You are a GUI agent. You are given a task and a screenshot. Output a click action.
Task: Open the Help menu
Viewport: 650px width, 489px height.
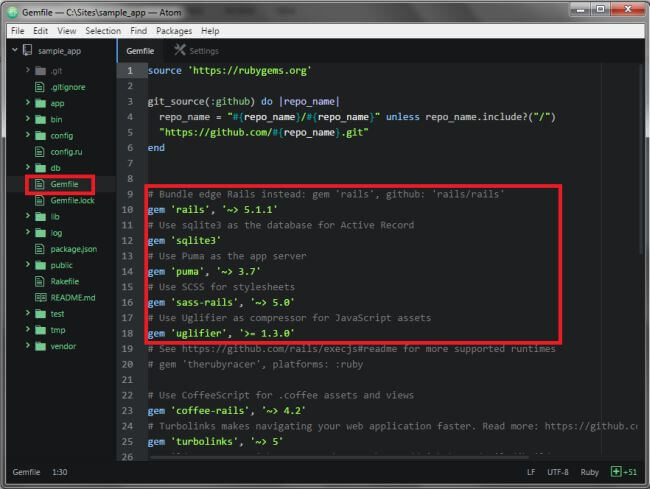[x=210, y=31]
